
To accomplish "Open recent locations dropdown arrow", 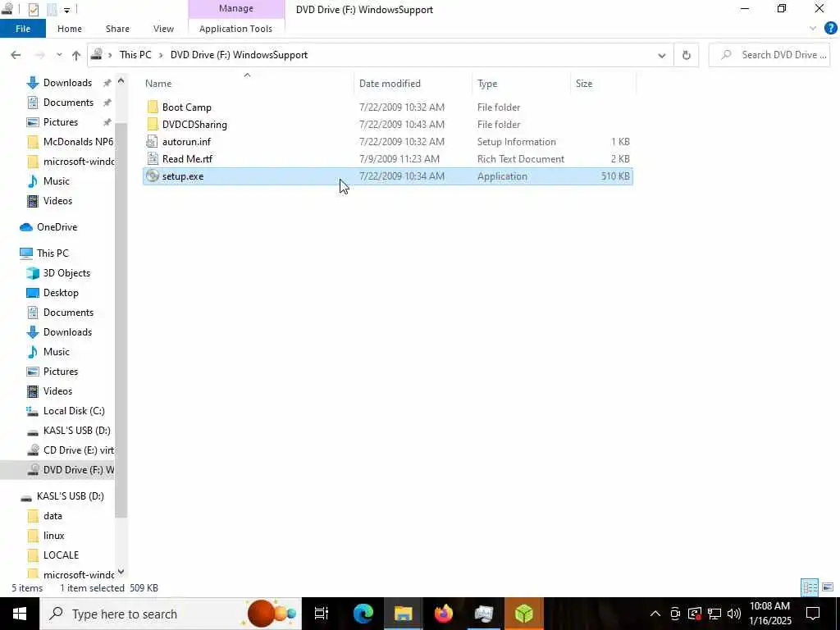I will (59, 55).
